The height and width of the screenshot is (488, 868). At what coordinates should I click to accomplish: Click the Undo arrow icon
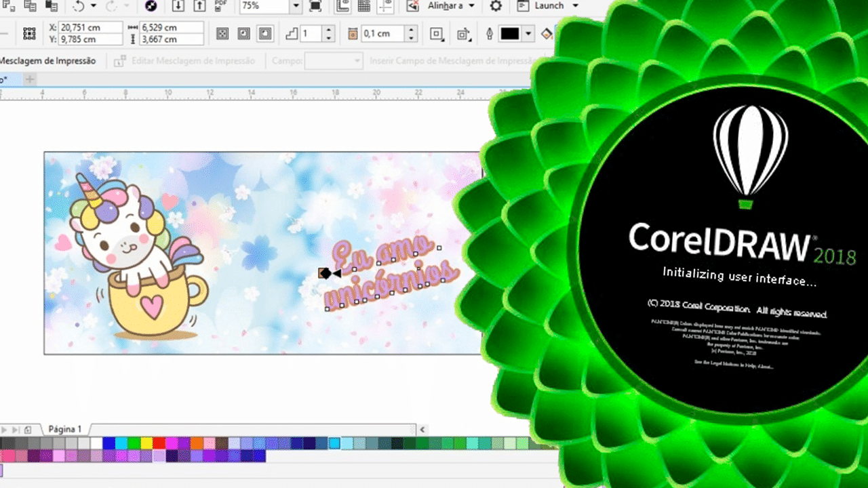click(79, 6)
